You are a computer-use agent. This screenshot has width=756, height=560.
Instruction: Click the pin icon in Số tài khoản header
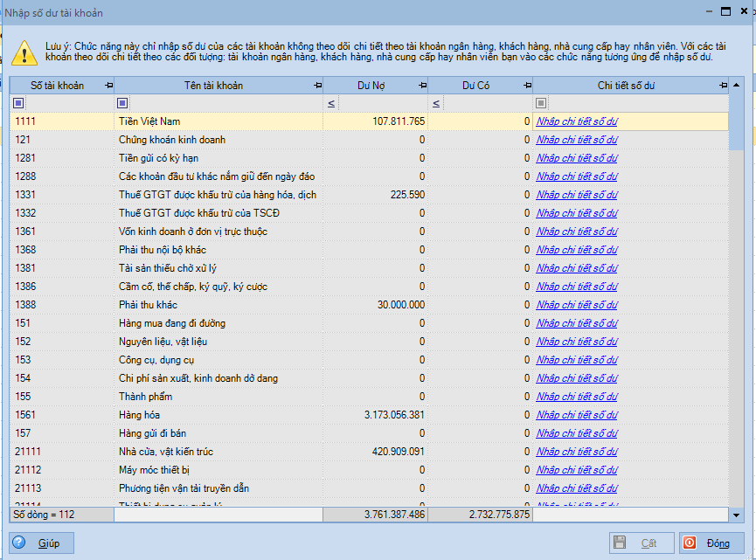click(x=108, y=86)
